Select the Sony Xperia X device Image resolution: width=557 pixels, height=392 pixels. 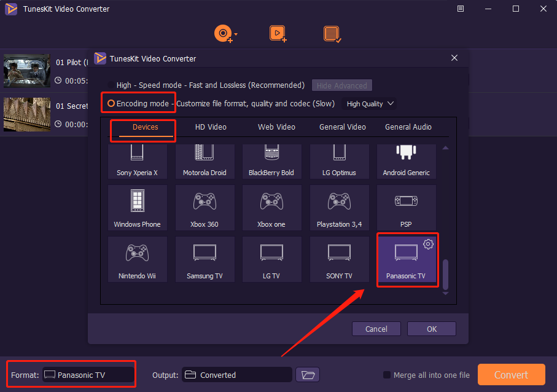pyautogui.click(x=137, y=162)
